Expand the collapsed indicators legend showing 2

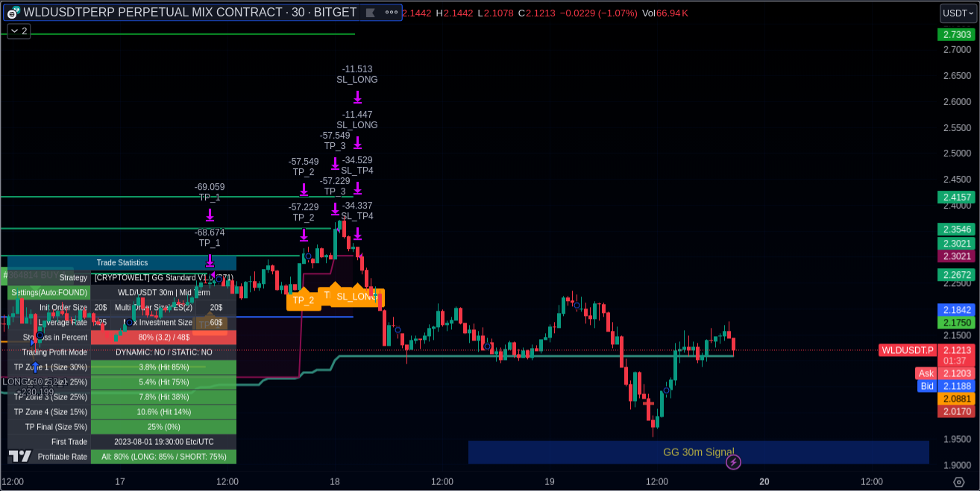click(x=19, y=31)
